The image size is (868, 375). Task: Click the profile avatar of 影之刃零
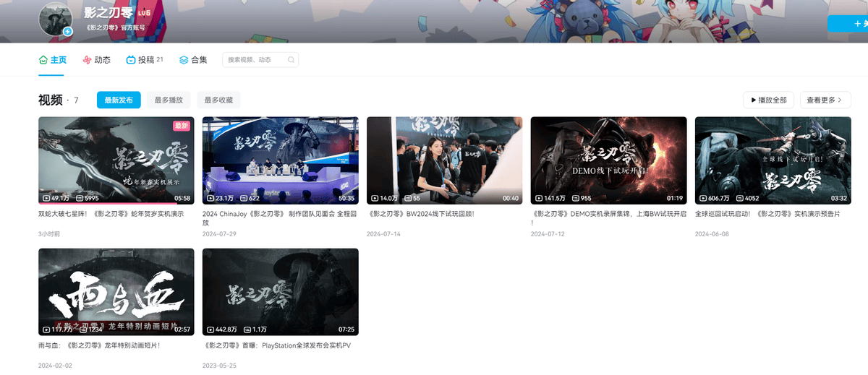click(56, 18)
